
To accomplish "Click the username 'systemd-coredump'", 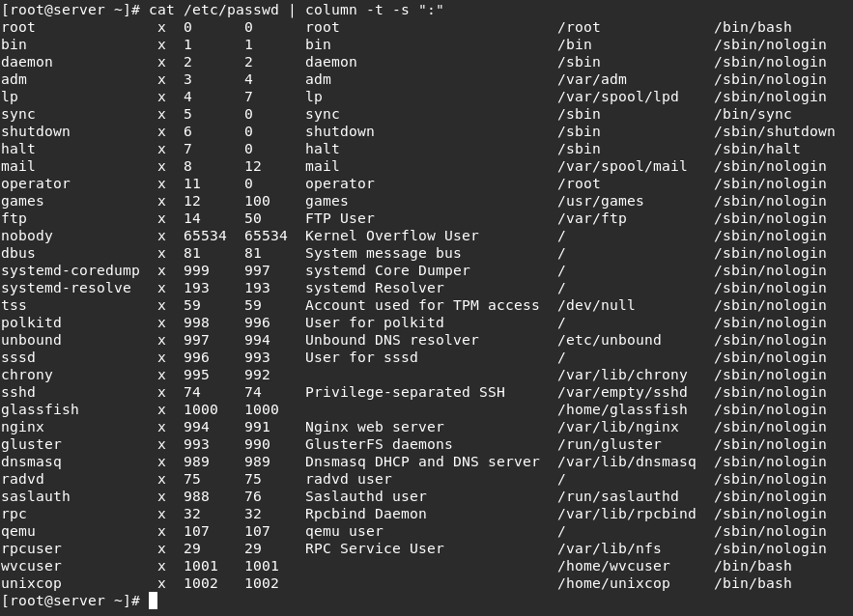I will click(71, 270).
